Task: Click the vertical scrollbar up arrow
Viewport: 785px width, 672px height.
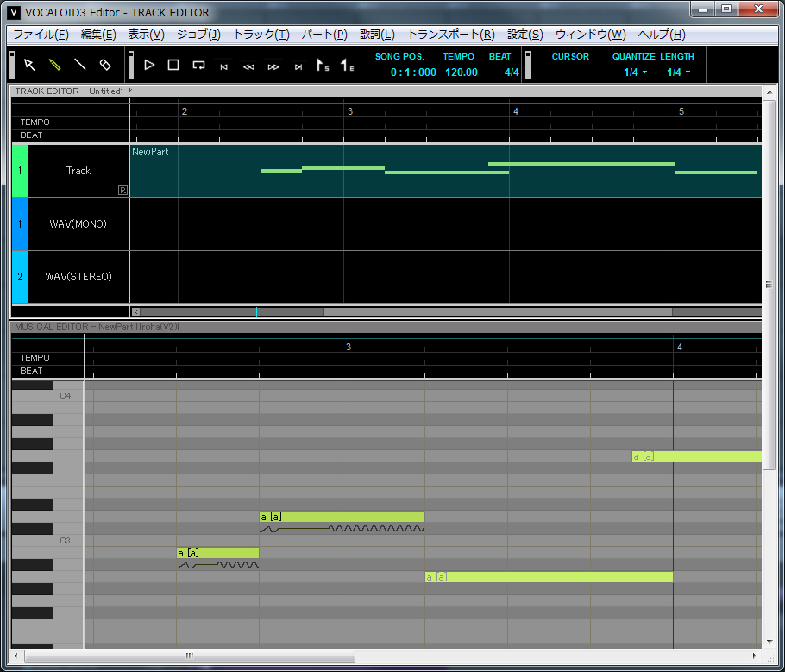Action: (x=769, y=92)
